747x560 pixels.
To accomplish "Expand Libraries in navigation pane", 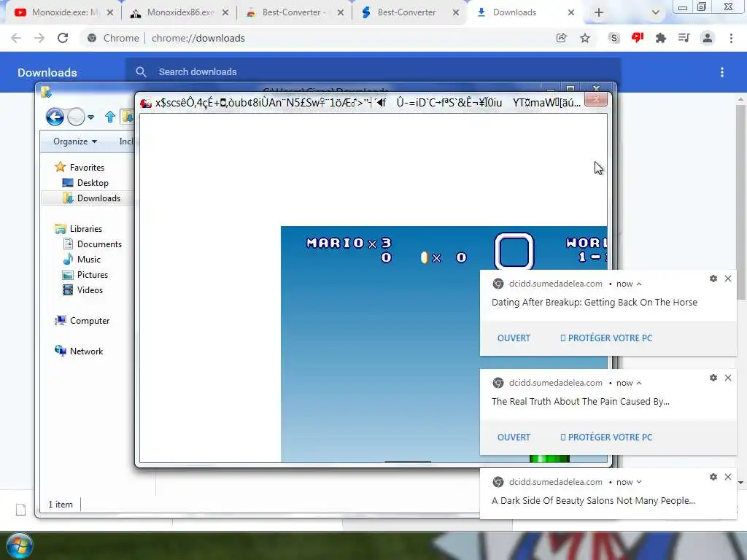I will 86,228.
